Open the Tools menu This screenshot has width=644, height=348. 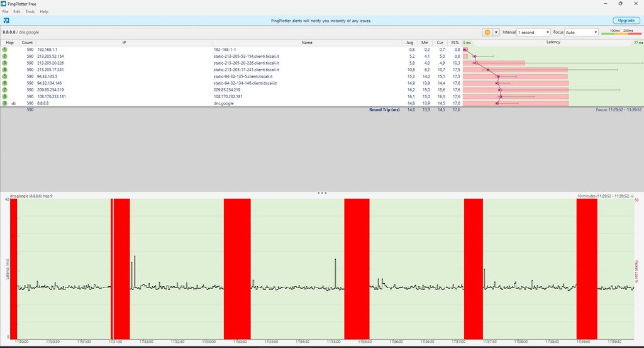coord(30,12)
